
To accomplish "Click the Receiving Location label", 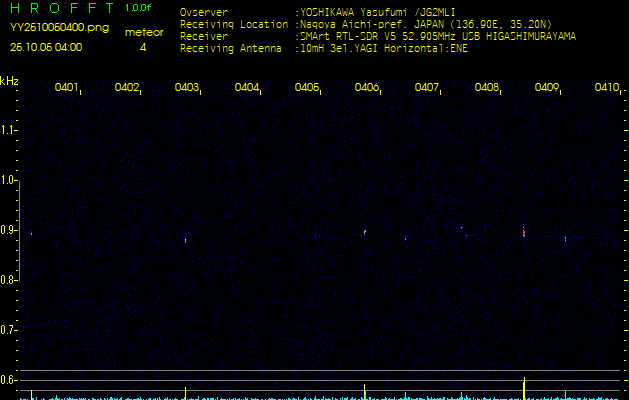I will click(x=234, y=24).
